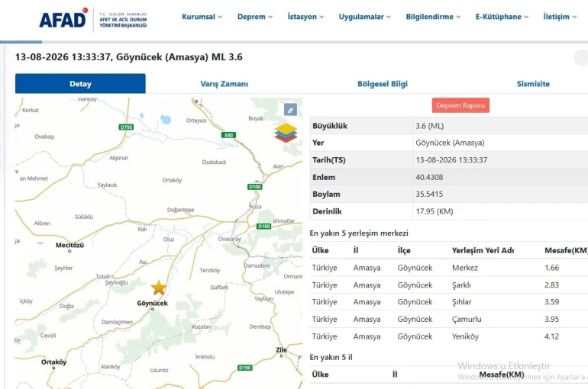This screenshot has width=588, height=389.
Task: Click distance value 3.59
Action: (x=551, y=302)
